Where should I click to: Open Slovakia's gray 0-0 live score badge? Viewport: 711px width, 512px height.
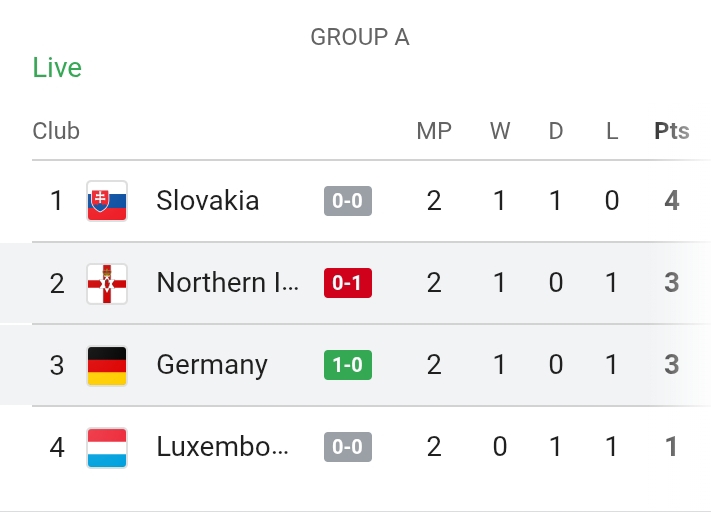tap(348, 201)
